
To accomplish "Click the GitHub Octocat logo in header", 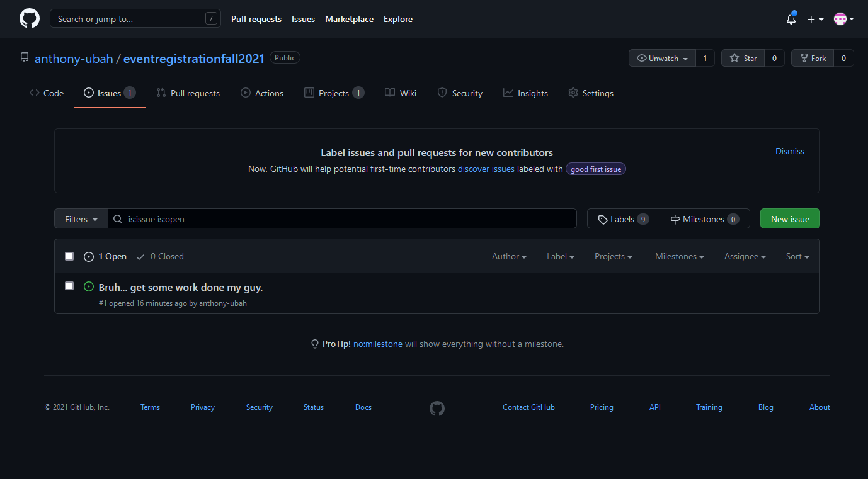I will (x=30, y=19).
